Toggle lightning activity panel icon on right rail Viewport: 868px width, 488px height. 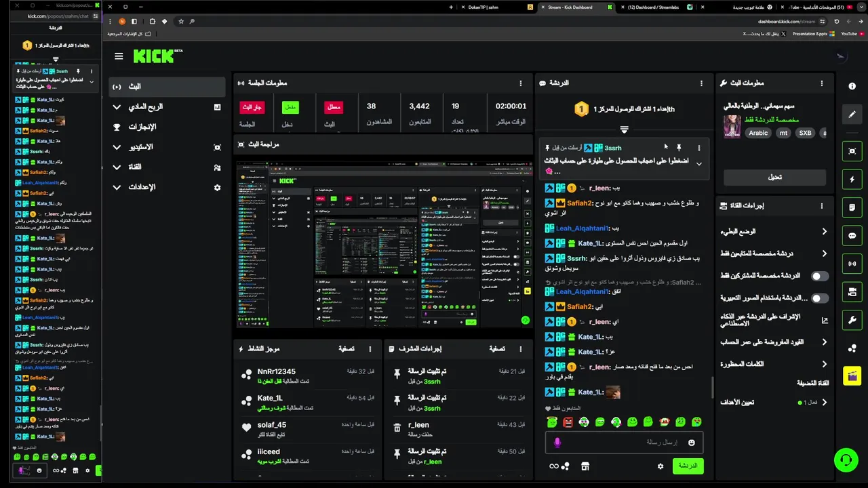[x=852, y=180]
